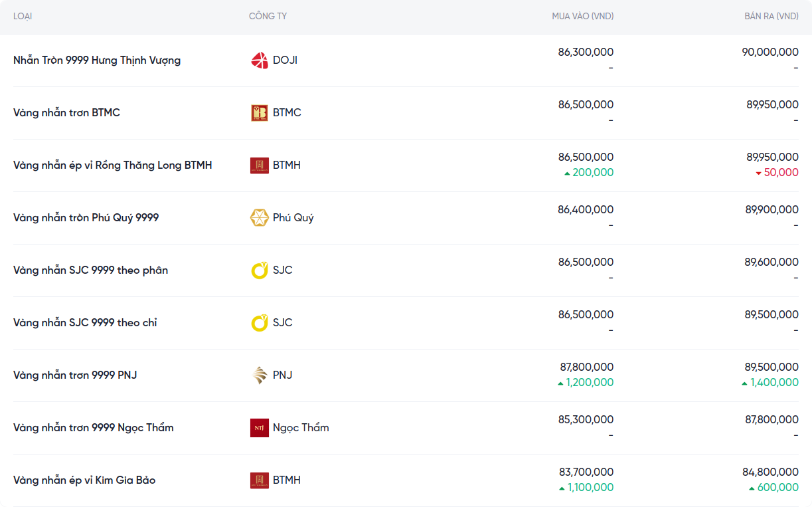Click Ngọc Thẩm sell price 87,800,000
The height and width of the screenshot is (507, 812).
point(771,419)
